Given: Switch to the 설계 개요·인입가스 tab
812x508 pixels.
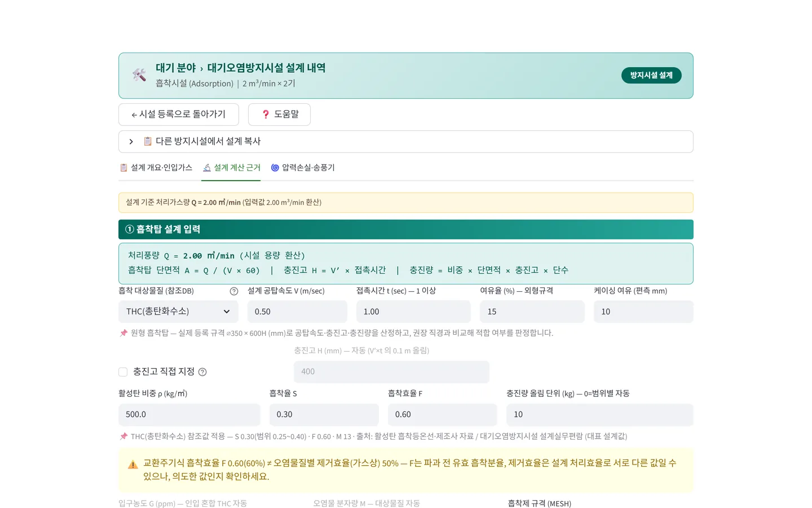Looking at the screenshot, I should tap(156, 168).
